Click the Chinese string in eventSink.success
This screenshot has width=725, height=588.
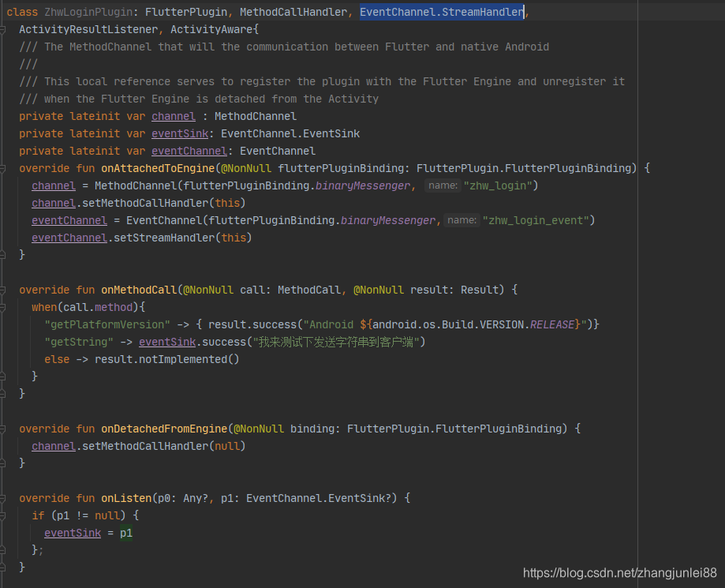pos(336,342)
